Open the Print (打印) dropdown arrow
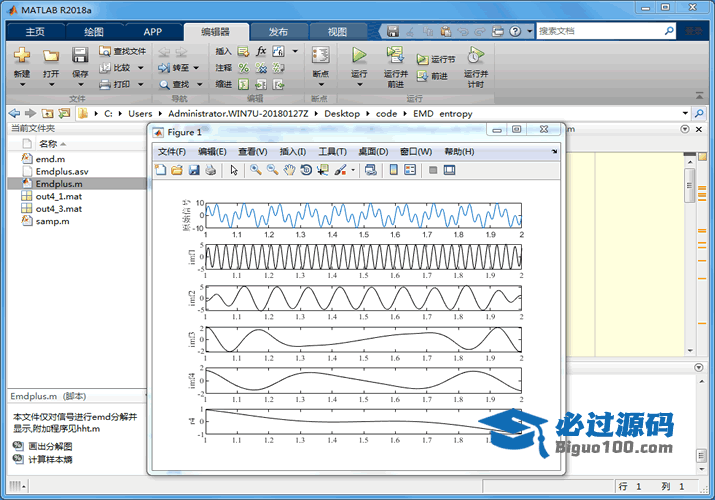The image size is (715, 500). pos(140,84)
